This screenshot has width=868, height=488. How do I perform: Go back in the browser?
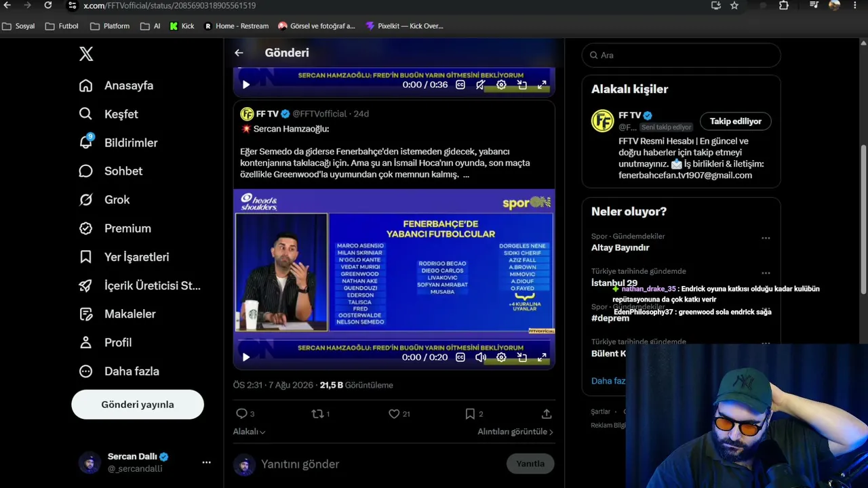(x=7, y=5)
